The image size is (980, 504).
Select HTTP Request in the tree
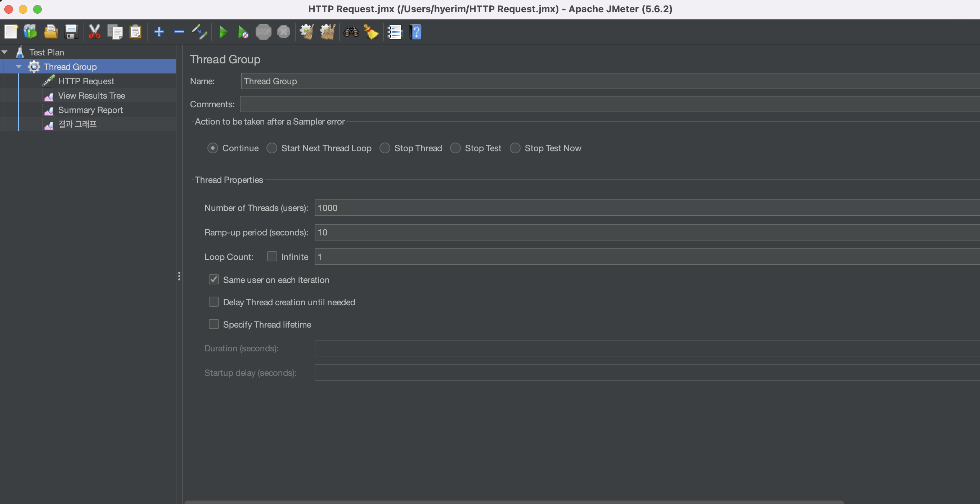pos(86,81)
